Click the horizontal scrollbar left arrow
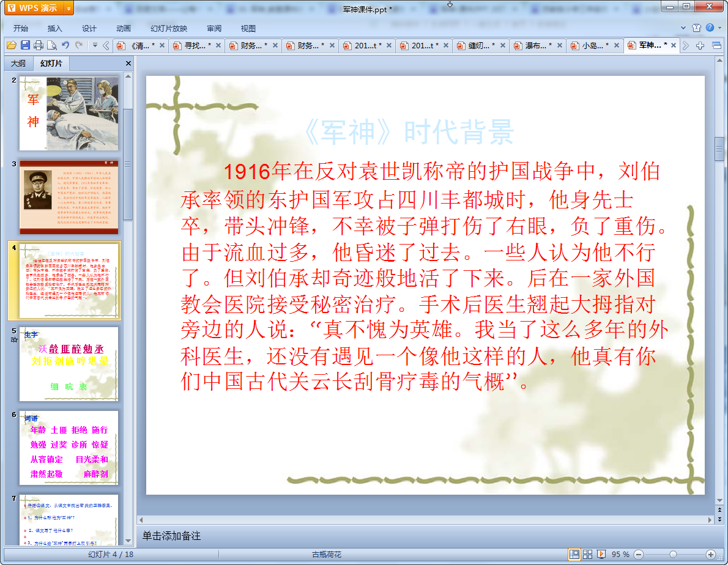 141,520
